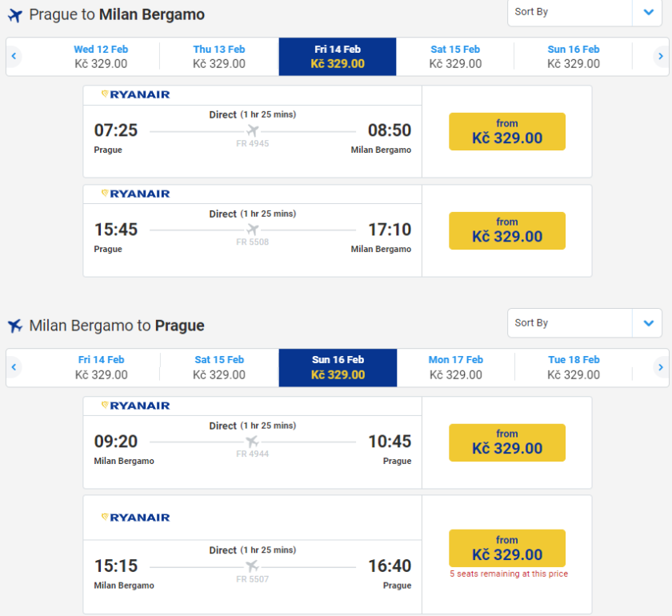
Task: Open the Sort By dropdown for the outbound flights
Action: pyautogui.click(x=584, y=12)
